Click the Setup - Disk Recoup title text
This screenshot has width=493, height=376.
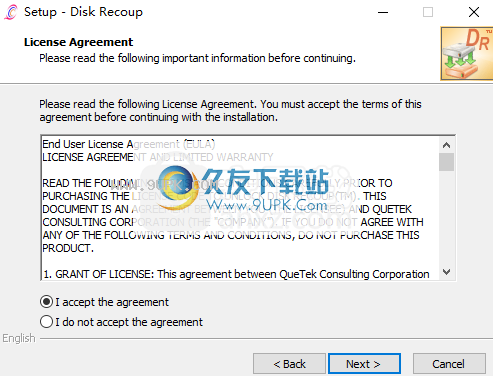[83, 12]
